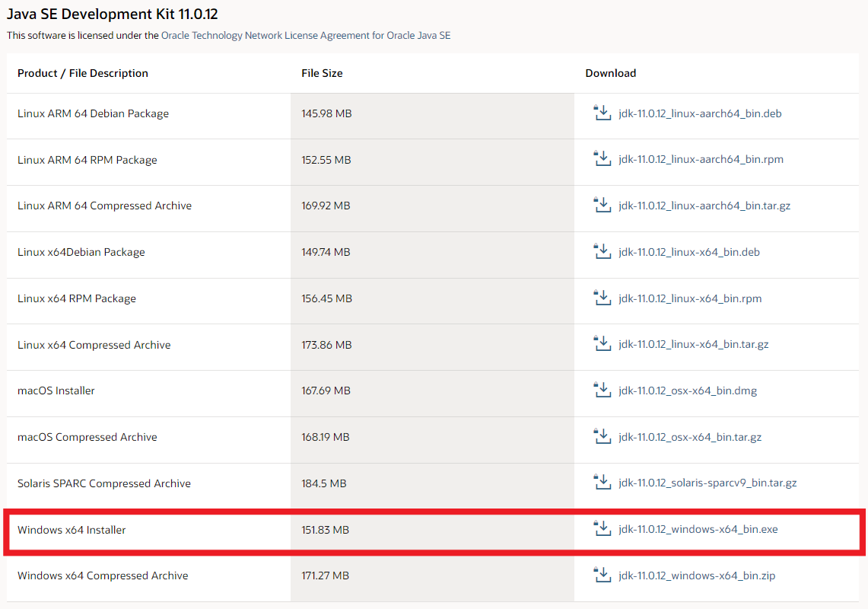Select the Windows x64 Installer description

pyautogui.click(x=72, y=530)
